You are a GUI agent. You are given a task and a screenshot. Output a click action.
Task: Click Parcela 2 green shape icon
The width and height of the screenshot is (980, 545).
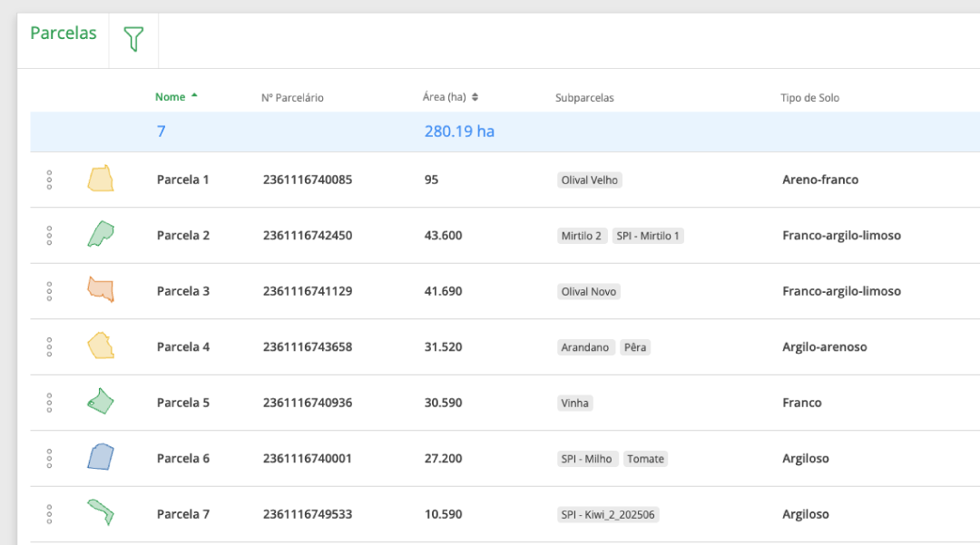coord(100,235)
